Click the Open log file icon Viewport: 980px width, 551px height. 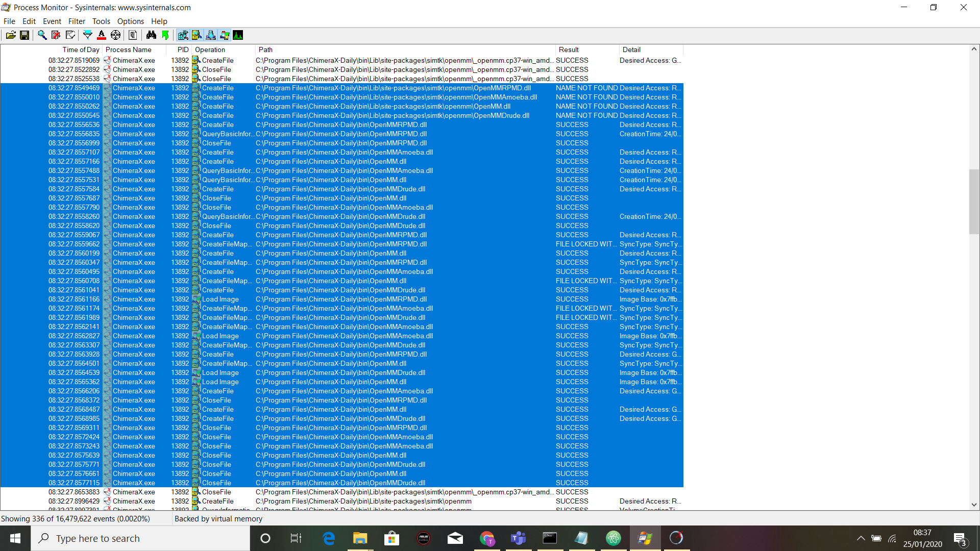pos(11,35)
